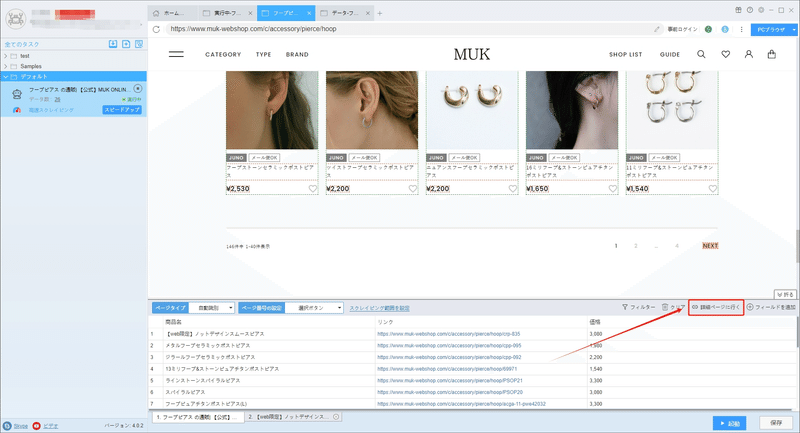Screen dimensions: 800x433
Task: Open the settings icon in title bar
Action: tap(761, 10)
